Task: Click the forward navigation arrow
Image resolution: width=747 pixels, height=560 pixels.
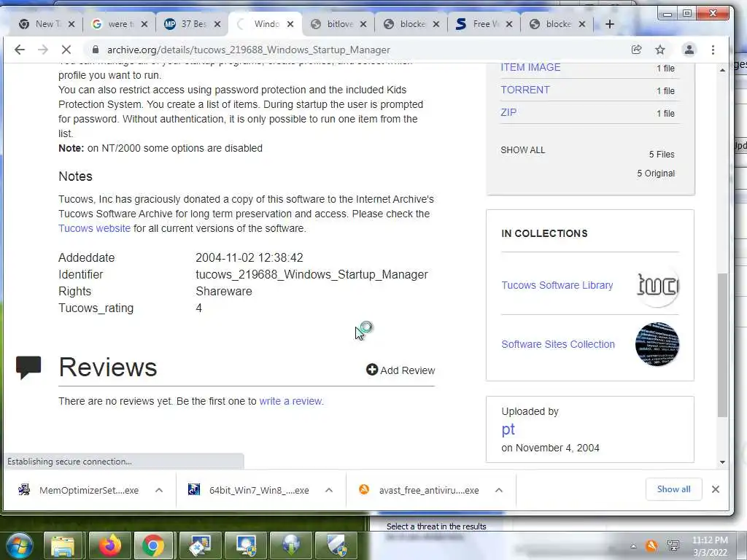Action: tap(43, 50)
